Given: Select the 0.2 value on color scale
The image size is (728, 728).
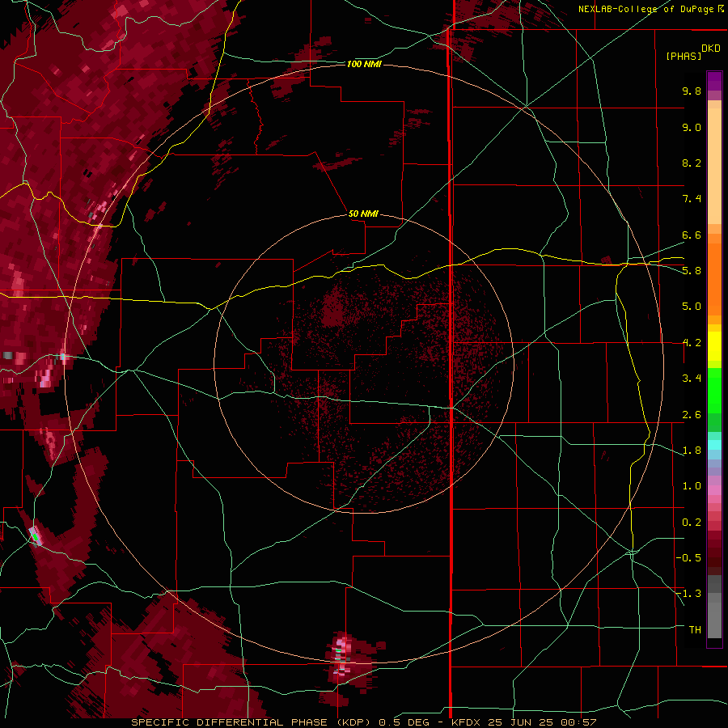Looking at the screenshot, I should (692, 523).
